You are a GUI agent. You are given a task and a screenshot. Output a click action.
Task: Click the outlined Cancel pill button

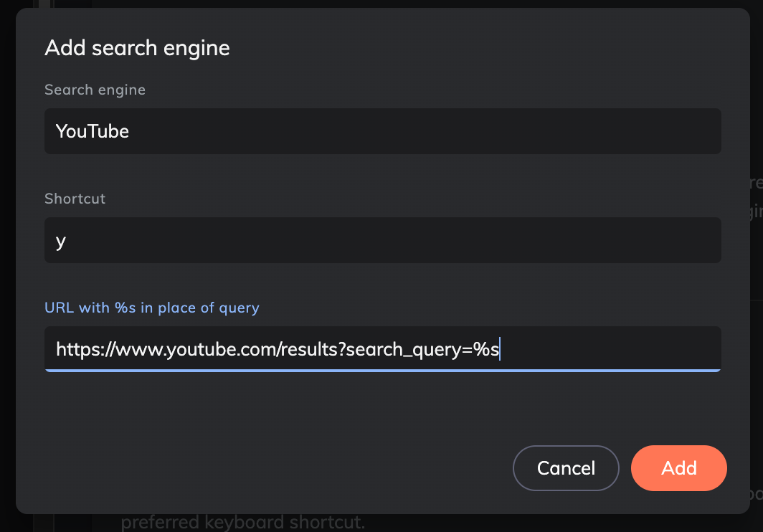click(566, 467)
